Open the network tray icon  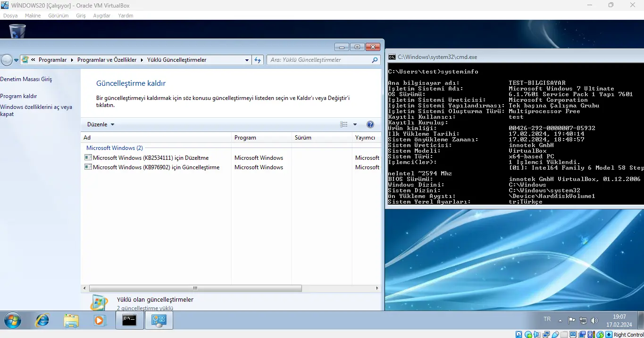click(584, 321)
